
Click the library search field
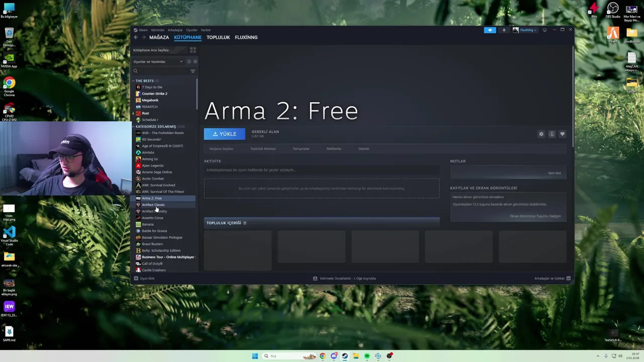coord(161,71)
